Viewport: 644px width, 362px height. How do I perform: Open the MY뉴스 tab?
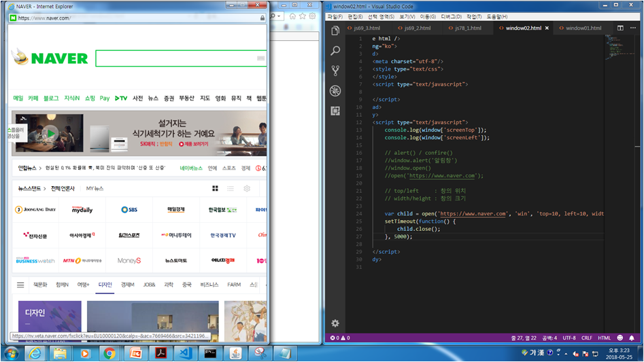click(95, 189)
